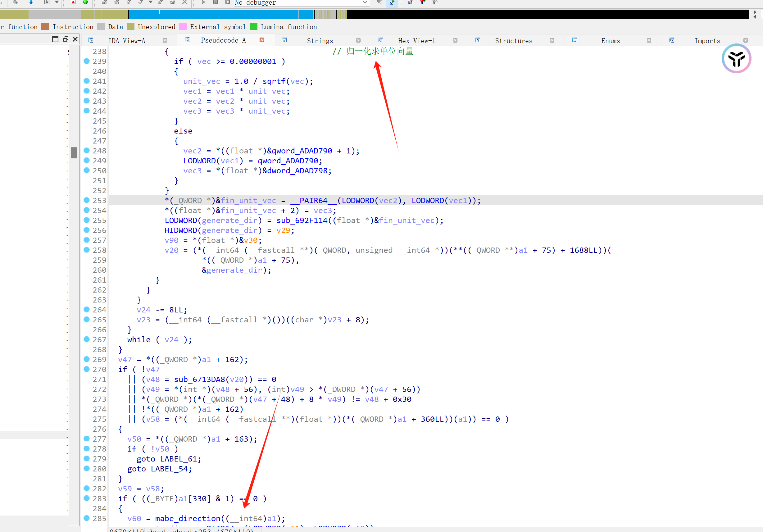Click the stop process square icon
Screen dimensions: 763x532
tap(227, 2)
